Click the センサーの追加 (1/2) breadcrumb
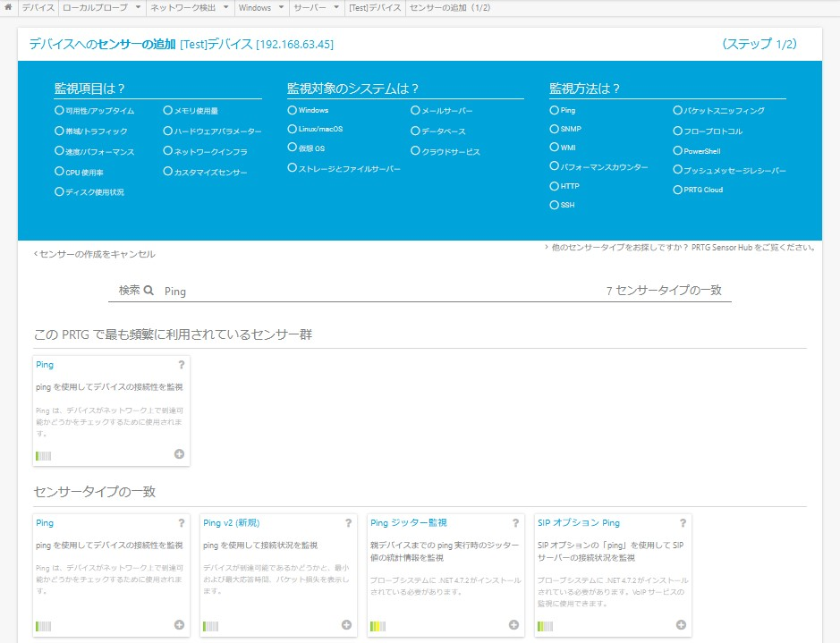 (449, 7)
